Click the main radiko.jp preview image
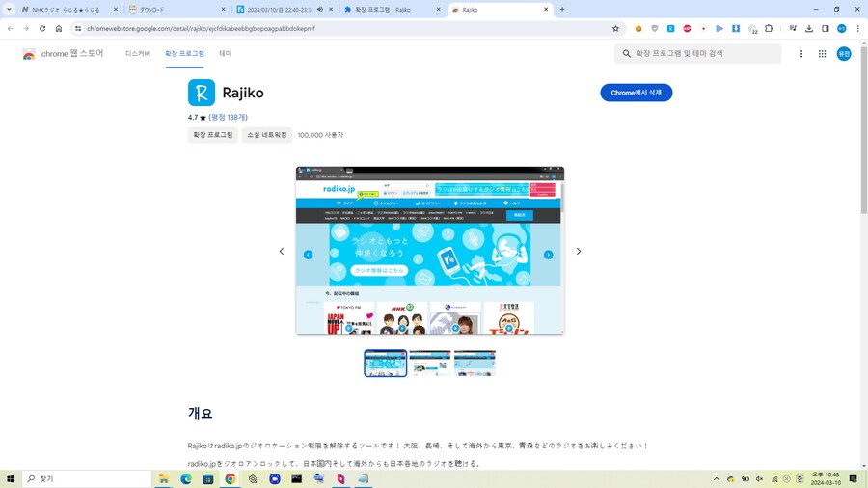 coord(430,250)
